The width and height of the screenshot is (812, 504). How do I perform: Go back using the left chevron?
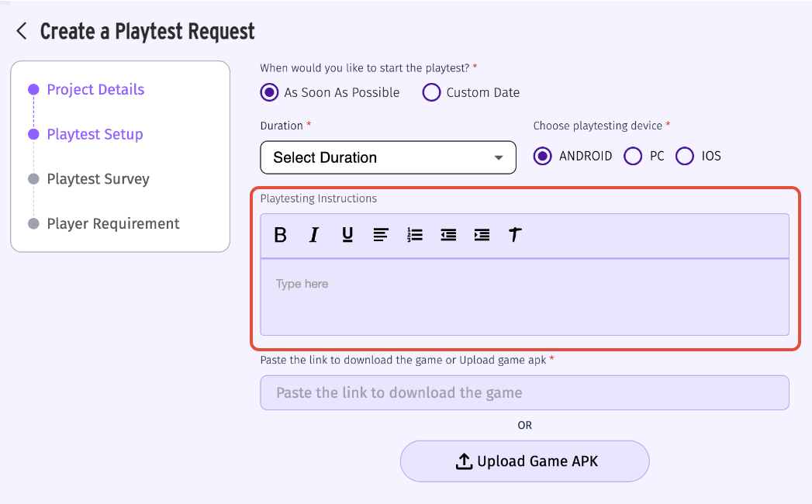tap(22, 31)
